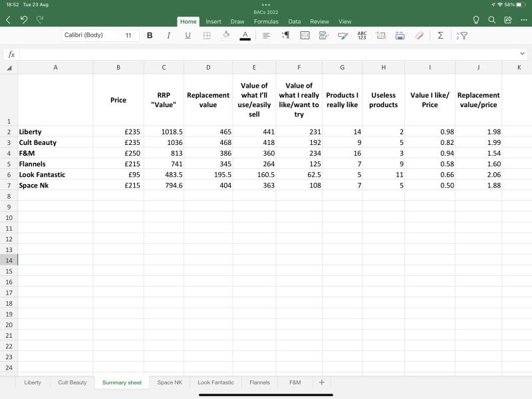Click the Clear eraser icon

pos(419,35)
